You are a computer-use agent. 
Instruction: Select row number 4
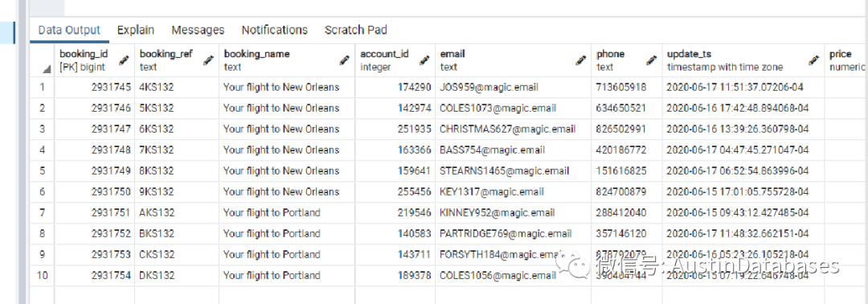pos(42,150)
